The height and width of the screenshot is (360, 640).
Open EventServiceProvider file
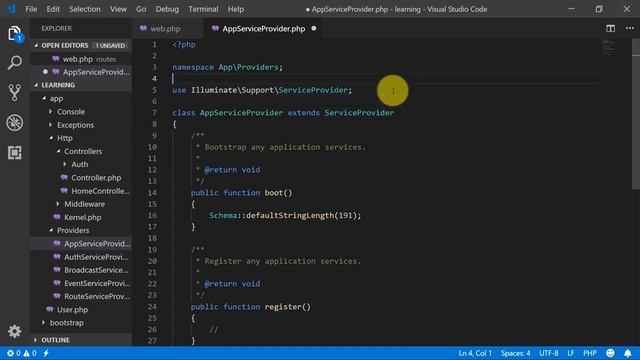click(x=81, y=283)
